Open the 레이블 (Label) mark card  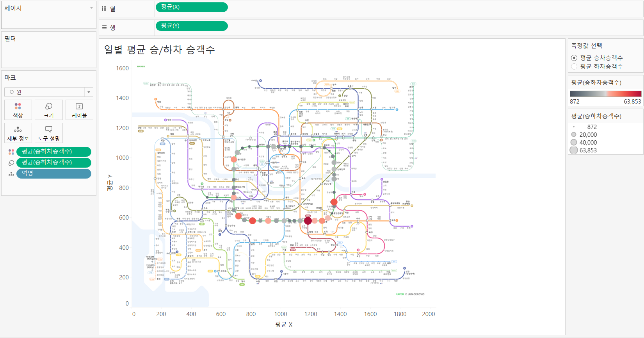click(x=79, y=110)
